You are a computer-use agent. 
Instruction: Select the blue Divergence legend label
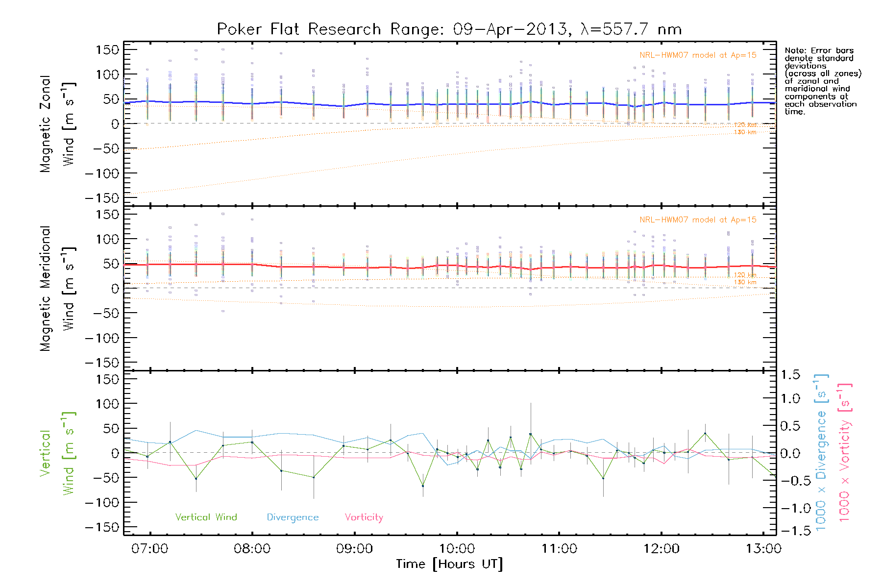pyautogui.click(x=293, y=517)
